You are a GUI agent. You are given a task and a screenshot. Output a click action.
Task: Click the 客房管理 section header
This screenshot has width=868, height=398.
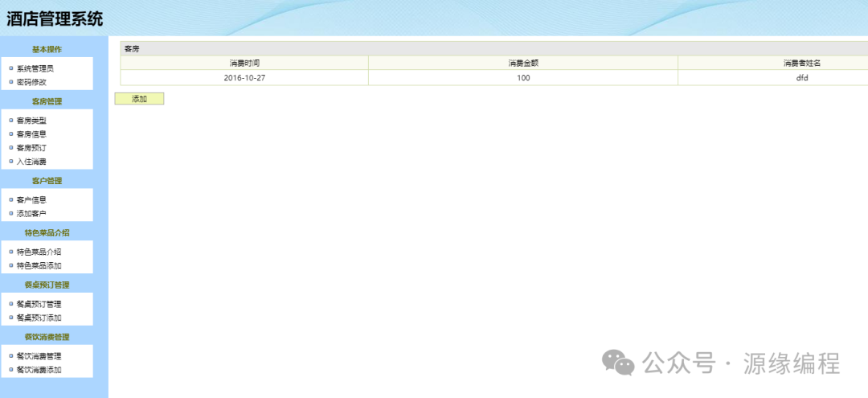(x=47, y=101)
